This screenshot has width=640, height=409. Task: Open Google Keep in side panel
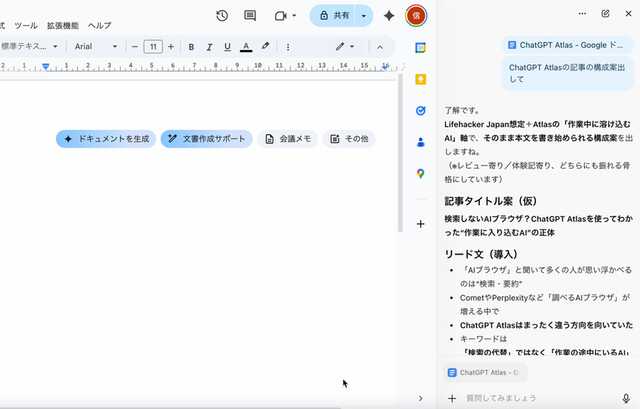tap(421, 79)
